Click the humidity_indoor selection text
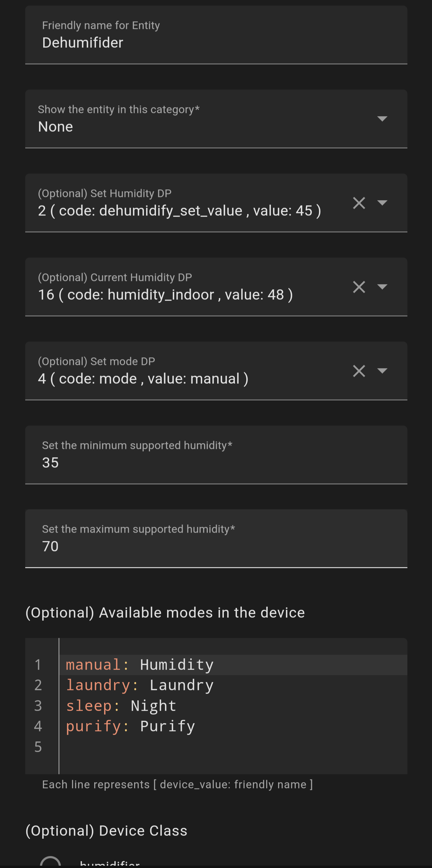This screenshot has width=432, height=868. [165, 295]
